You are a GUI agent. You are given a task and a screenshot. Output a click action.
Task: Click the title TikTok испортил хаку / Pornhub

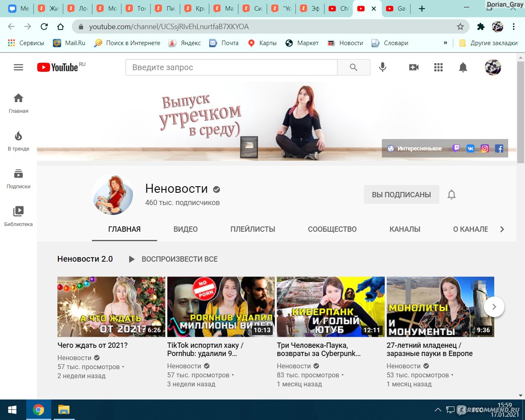tap(205, 349)
